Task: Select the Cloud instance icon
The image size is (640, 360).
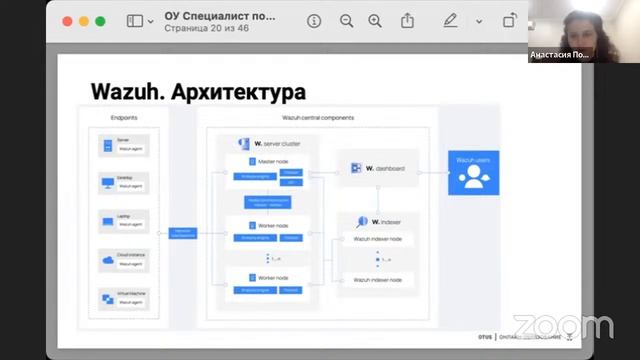Action: (108, 260)
